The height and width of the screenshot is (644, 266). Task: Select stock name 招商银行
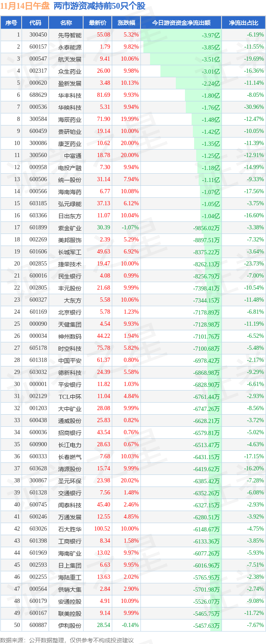click(x=70, y=433)
